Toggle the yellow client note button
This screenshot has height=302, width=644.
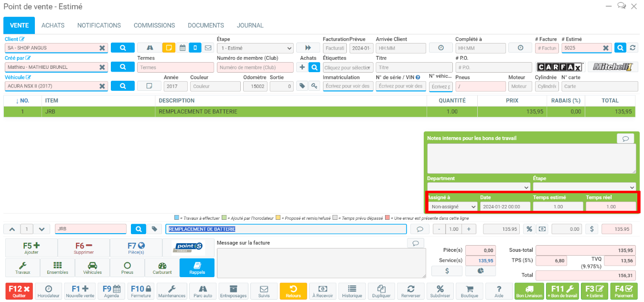[169, 48]
